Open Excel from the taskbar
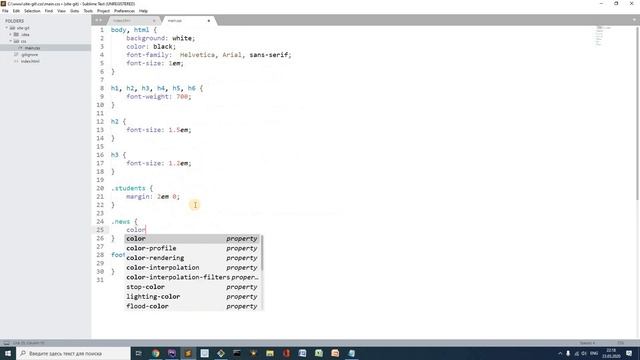 click(319, 353)
